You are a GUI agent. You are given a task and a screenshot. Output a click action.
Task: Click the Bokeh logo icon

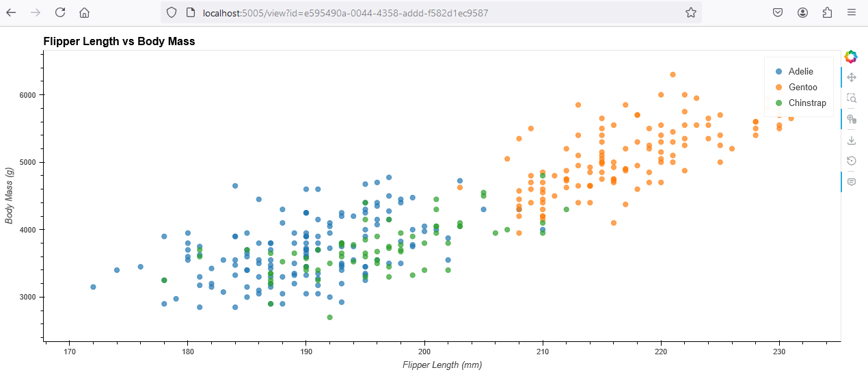coord(851,56)
